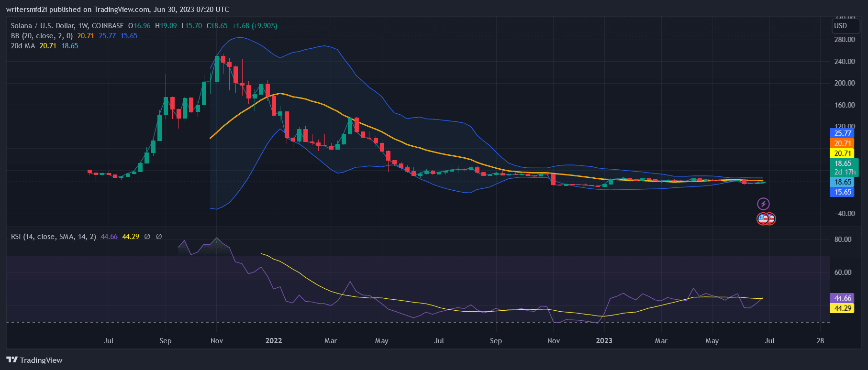The height and width of the screenshot is (370, 868).
Task: Open the USD currency selector
Action: [x=841, y=26]
